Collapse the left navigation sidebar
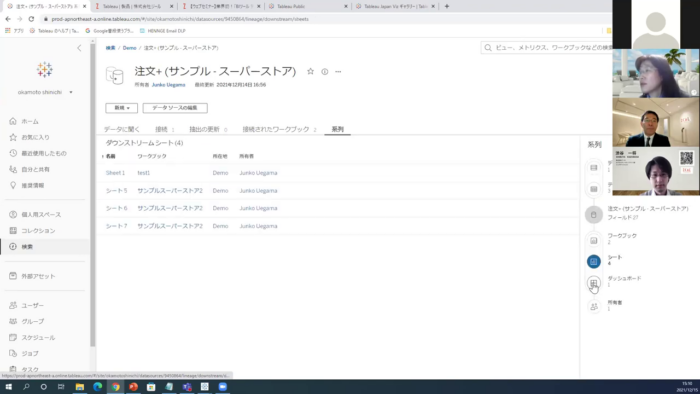Viewport: 700px width, 394px height. pyautogui.click(x=79, y=48)
